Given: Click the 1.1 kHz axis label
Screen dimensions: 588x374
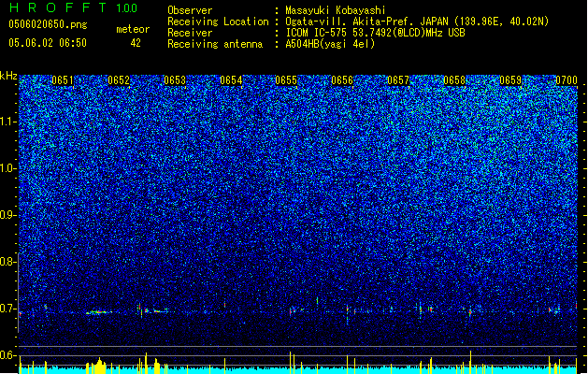Looking at the screenshot, I should (8, 122).
